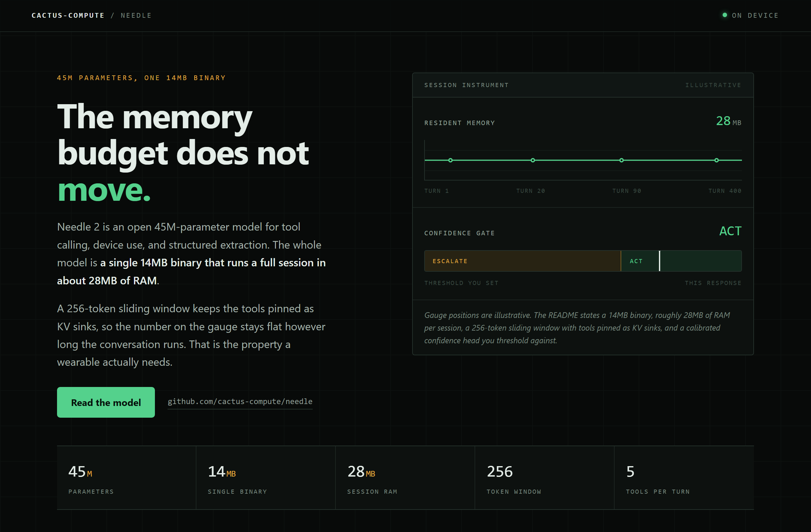Click the ILLUSTRATIVE tag in panel header
Viewport: 811px width, 532px height.
point(713,85)
